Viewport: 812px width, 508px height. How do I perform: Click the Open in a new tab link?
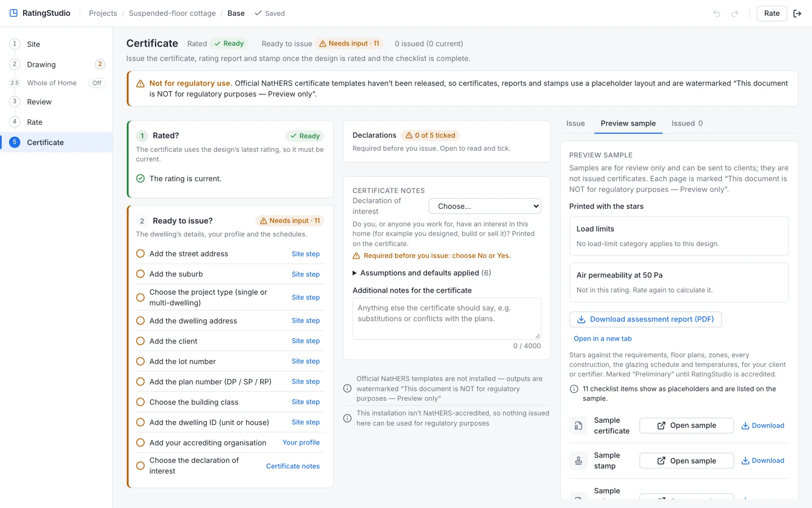(x=603, y=339)
